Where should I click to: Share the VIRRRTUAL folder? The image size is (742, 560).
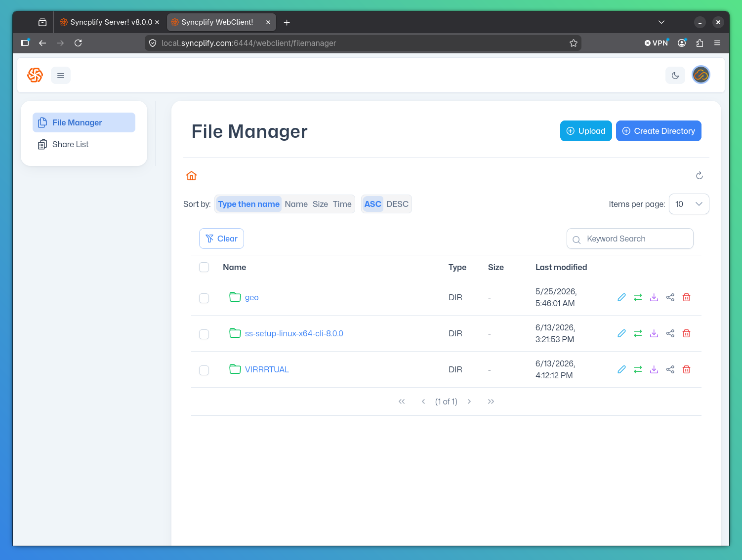(670, 369)
